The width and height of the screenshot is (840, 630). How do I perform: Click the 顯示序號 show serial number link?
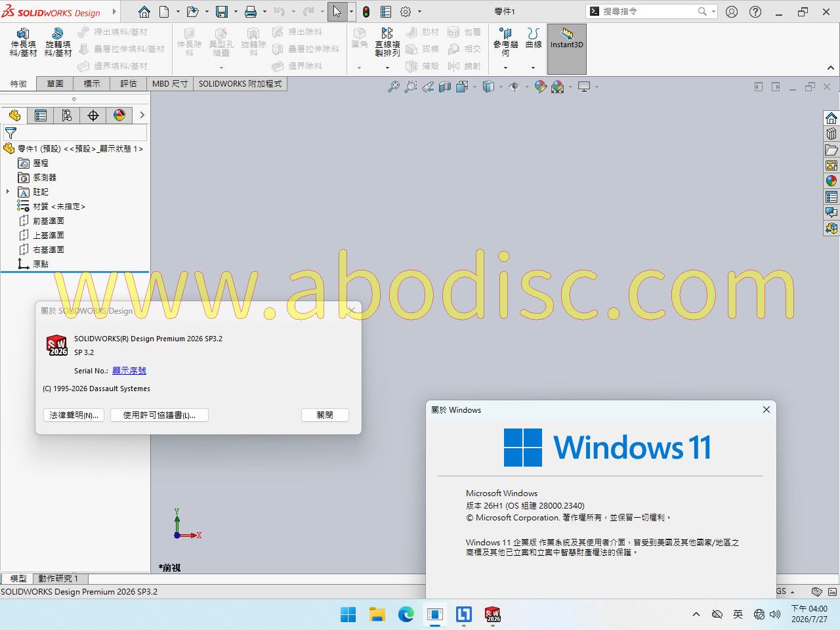(x=129, y=371)
